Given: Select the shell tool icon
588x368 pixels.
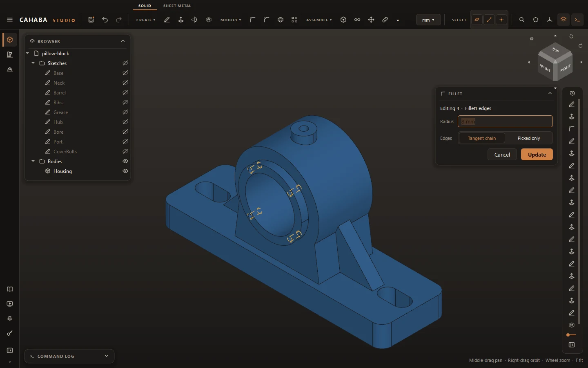Looking at the screenshot, I should [281, 20].
